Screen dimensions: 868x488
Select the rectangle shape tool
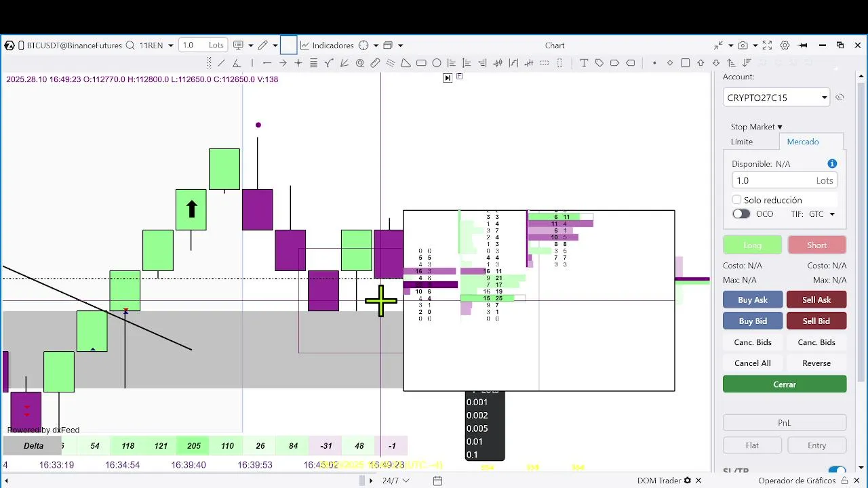click(x=421, y=63)
